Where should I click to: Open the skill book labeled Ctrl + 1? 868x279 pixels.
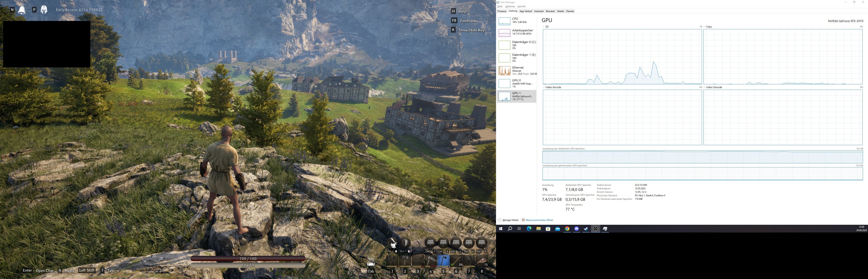tap(430, 243)
